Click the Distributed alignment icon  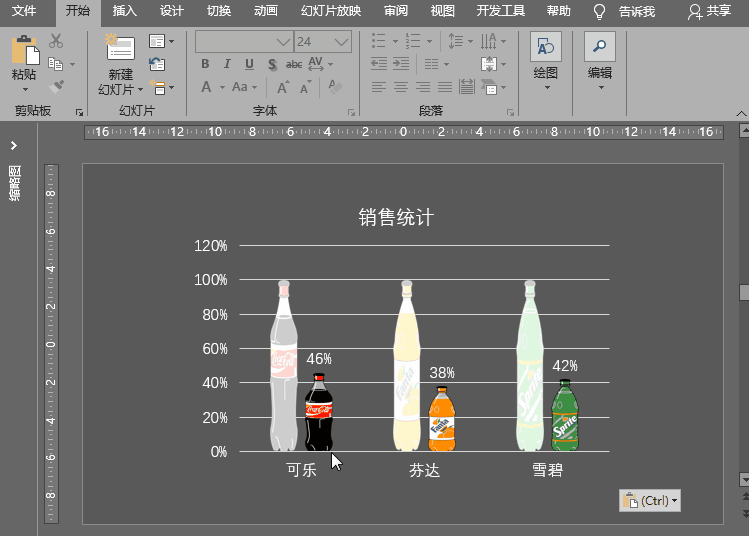[467, 86]
